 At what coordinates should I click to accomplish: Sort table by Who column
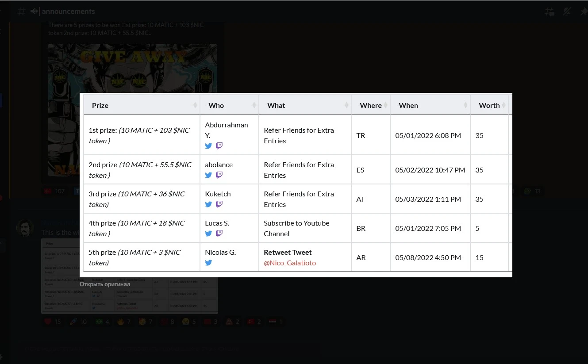[x=229, y=105]
